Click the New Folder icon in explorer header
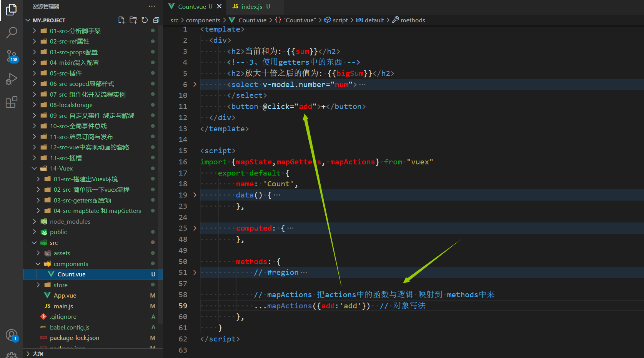The width and height of the screenshot is (644, 358). tap(133, 20)
